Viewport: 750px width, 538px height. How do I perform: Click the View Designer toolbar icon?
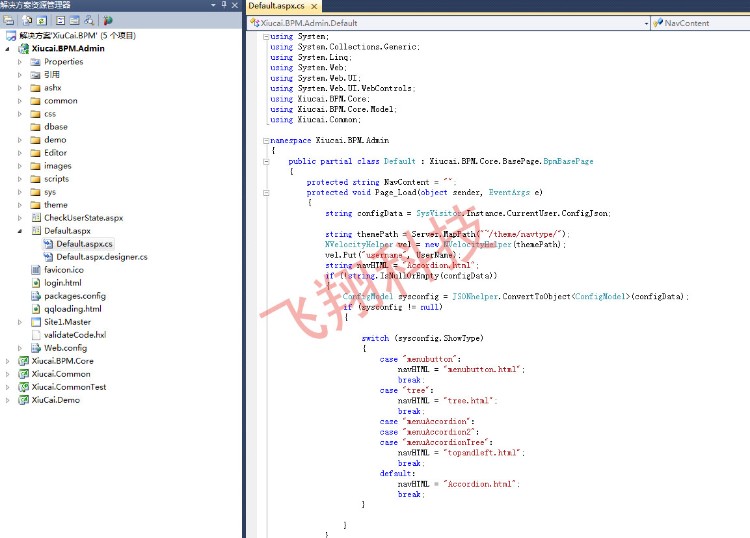(75, 20)
